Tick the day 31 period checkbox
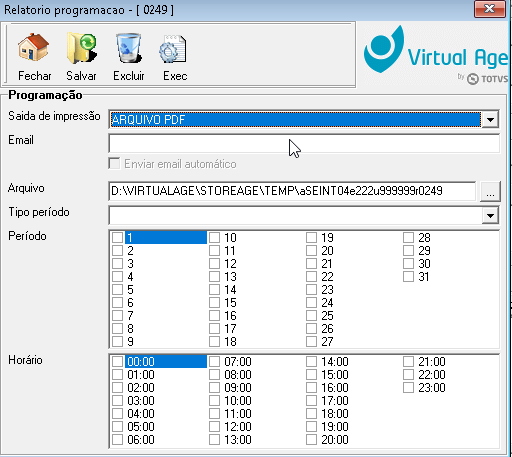 tap(408, 277)
